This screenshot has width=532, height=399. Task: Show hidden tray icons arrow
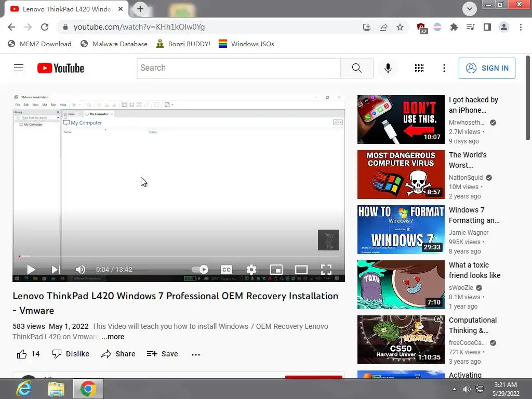click(x=454, y=389)
